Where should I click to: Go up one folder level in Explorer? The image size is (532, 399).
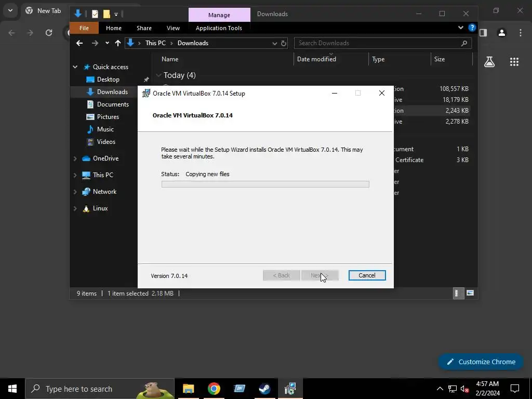pyautogui.click(x=118, y=43)
